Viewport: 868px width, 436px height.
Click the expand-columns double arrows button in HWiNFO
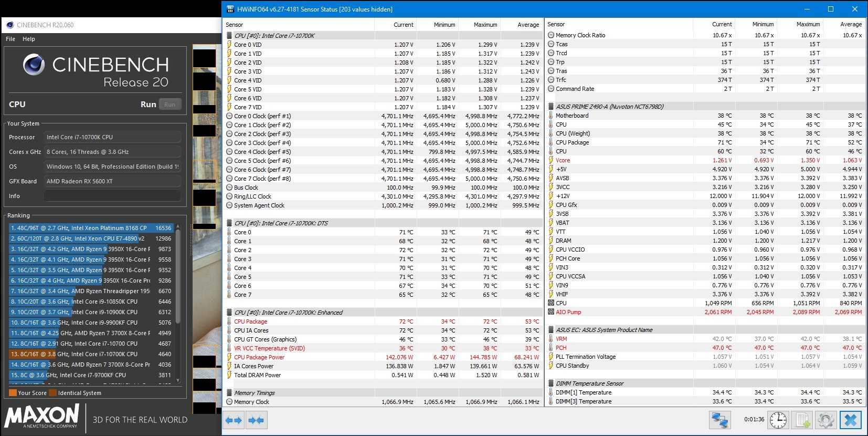point(234,420)
